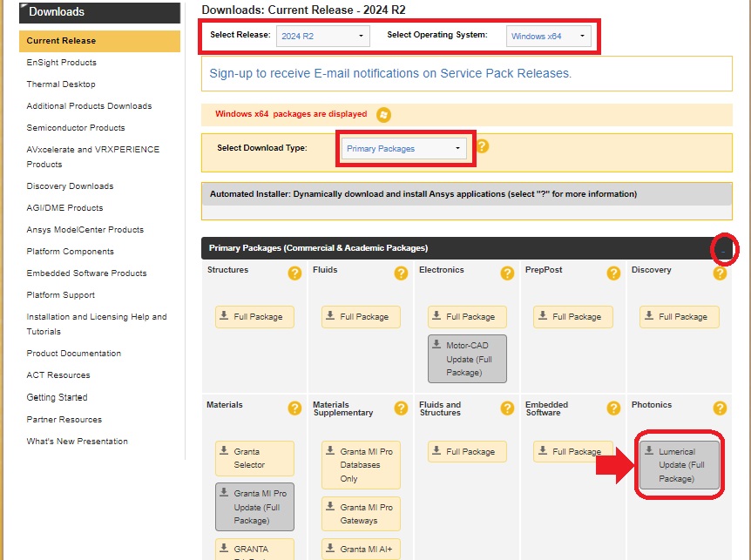Screen dimensions: 751x560
Task: Open the Discovery help question mark icon
Action: 720,273
